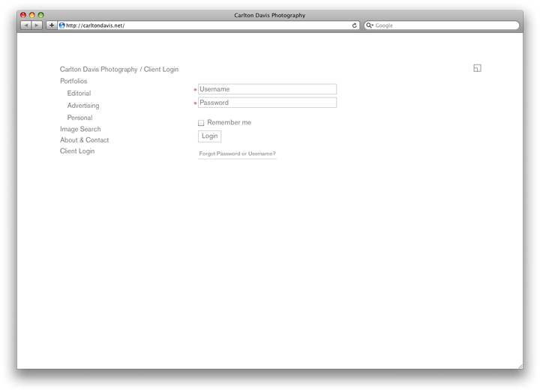This screenshot has height=392, width=540.
Task: Select the Editorial portfolio
Action: tap(79, 93)
